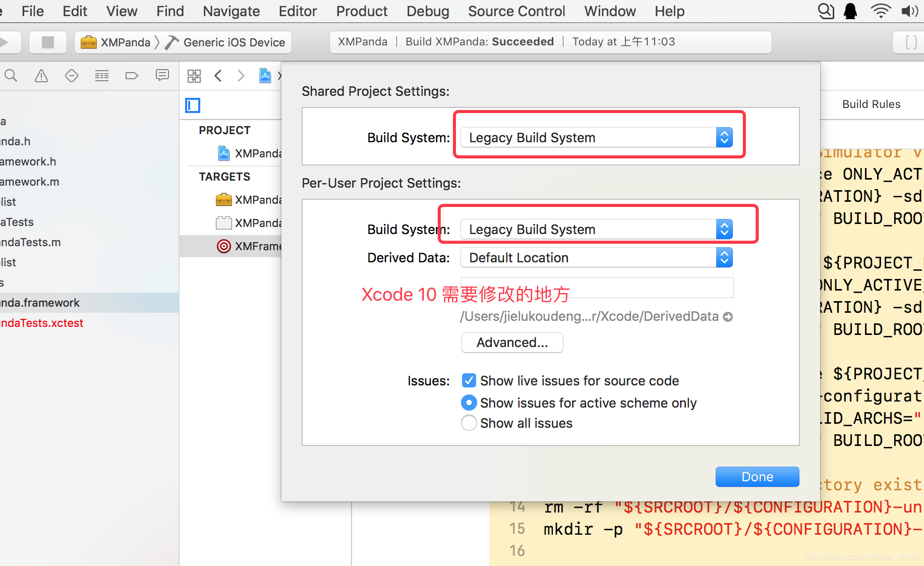The width and height of the screenshot is (924, 566).
Task: Open the Report navigator speech bubble icon
Action: click(x=162, y=76)
